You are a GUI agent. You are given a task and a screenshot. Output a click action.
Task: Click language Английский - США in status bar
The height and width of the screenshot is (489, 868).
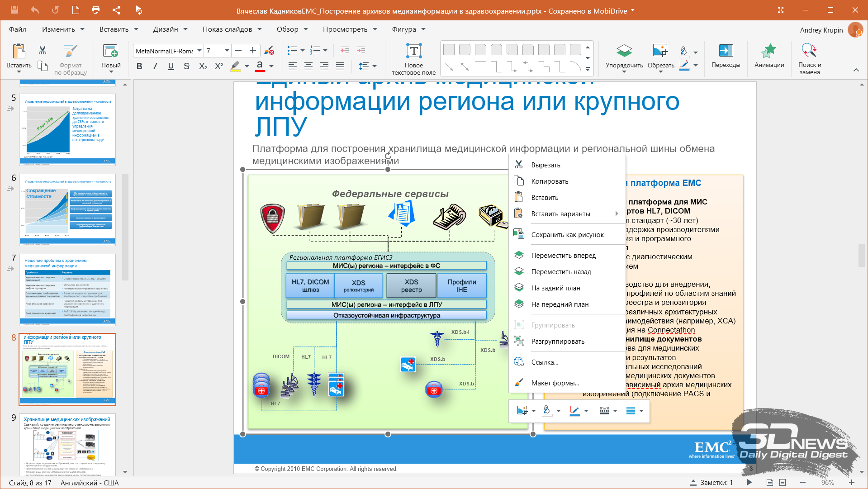coord(90,483)
